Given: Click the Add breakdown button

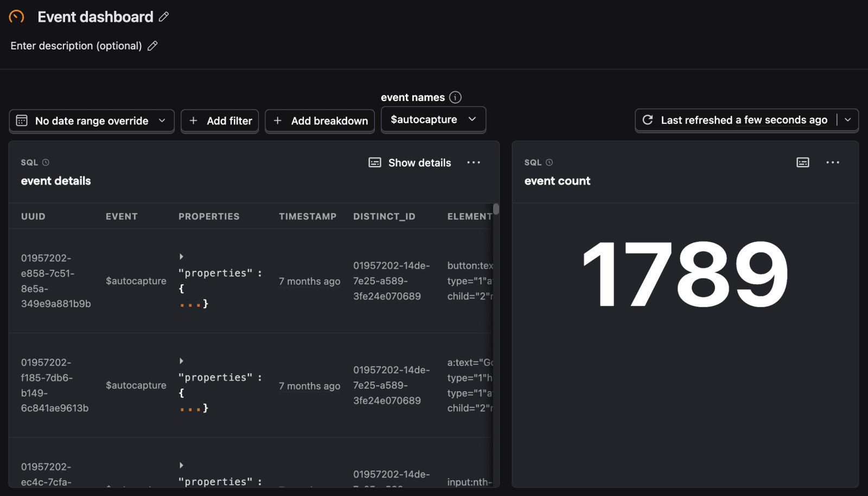Looking at the screenshot, I should click(320, 120).
